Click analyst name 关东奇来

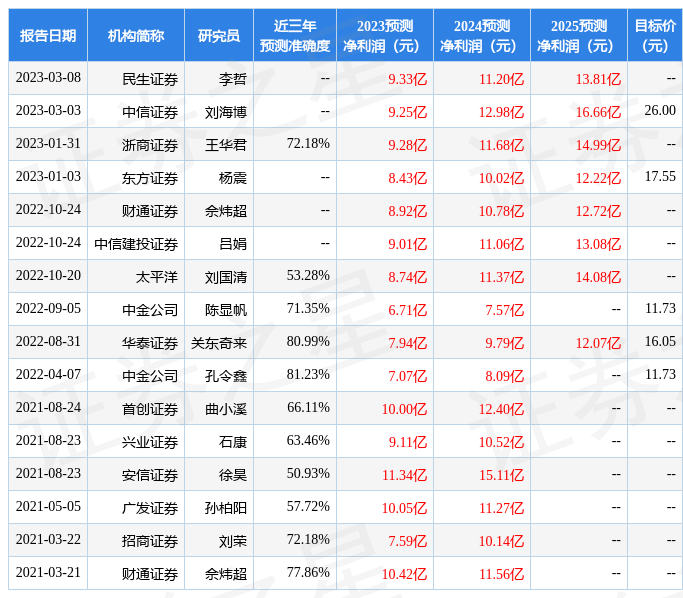(219, 343)
